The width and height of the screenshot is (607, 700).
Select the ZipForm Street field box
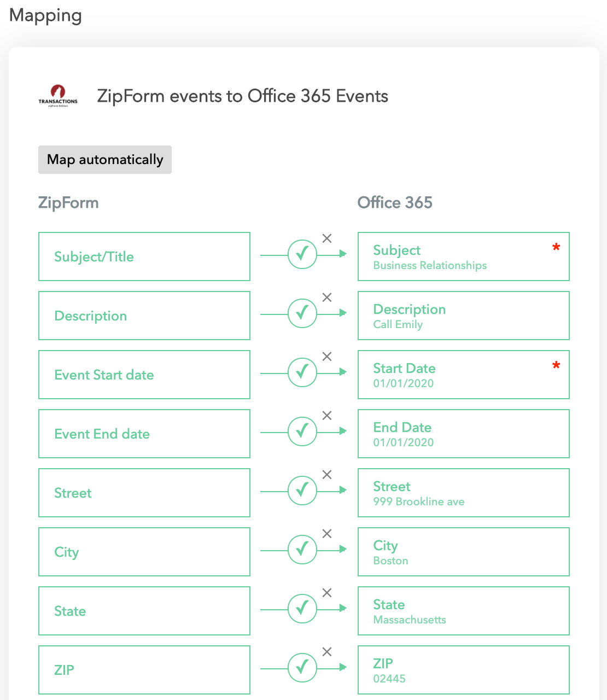[144, 493]
